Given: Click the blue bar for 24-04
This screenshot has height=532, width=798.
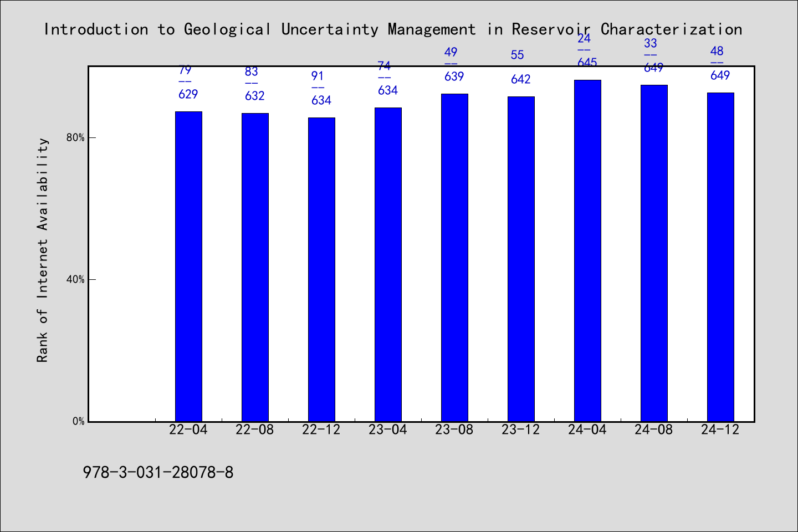Looking at the screenshot, I should pyautogui.click(x=587, y=250).
